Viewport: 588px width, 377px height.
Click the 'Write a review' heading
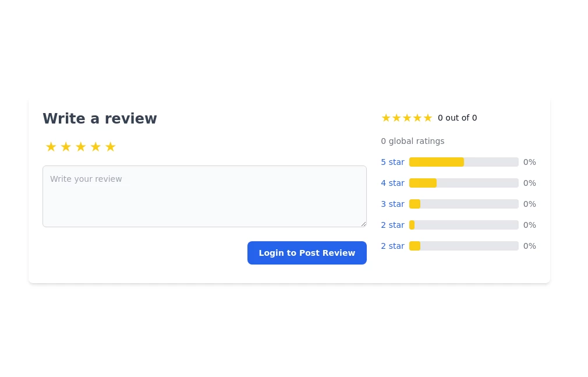(x=100, y=119)
